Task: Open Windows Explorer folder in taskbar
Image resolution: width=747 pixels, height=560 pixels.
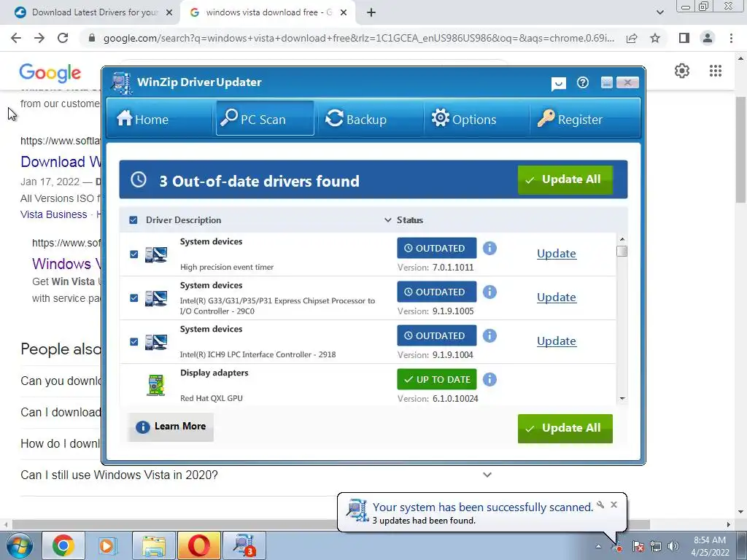Action: tap(153, 545)
